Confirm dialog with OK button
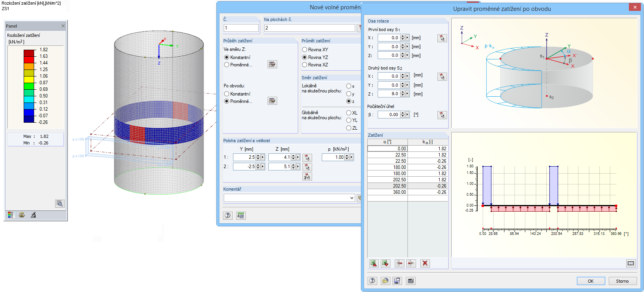 pos(591,281)
